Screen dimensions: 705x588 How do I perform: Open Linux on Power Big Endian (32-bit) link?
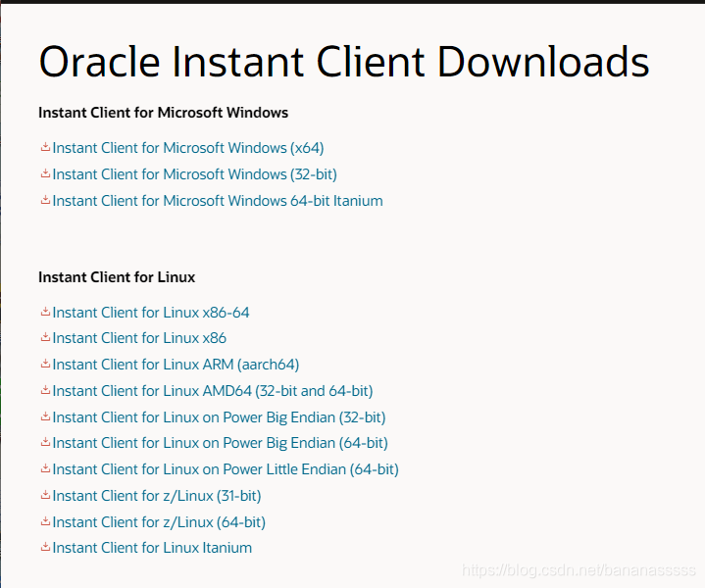pyautogui.click(x=219, y=417)
